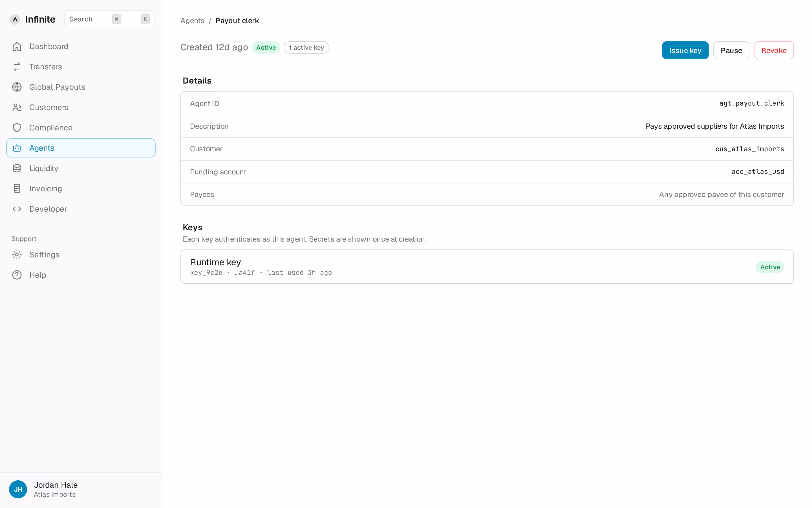Click the Issue key button
This screenshot has height=508, width=812.
pos(685,51)
